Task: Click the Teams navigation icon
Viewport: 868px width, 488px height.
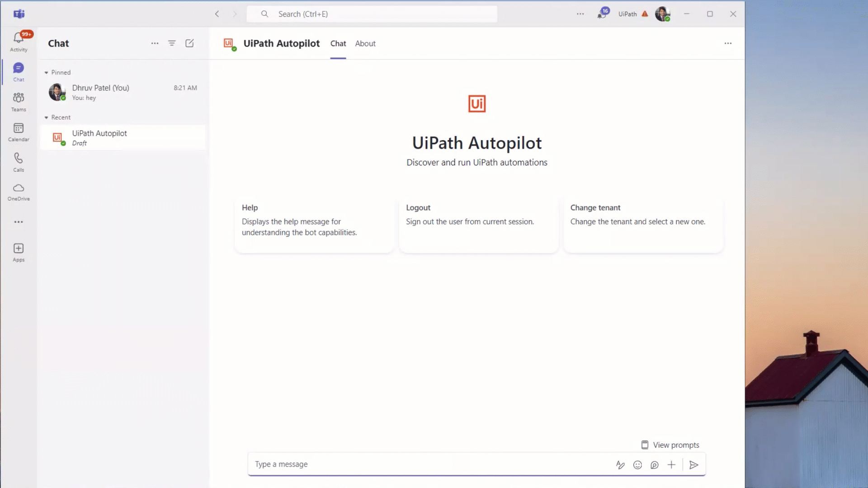Action: click(18, 100)
